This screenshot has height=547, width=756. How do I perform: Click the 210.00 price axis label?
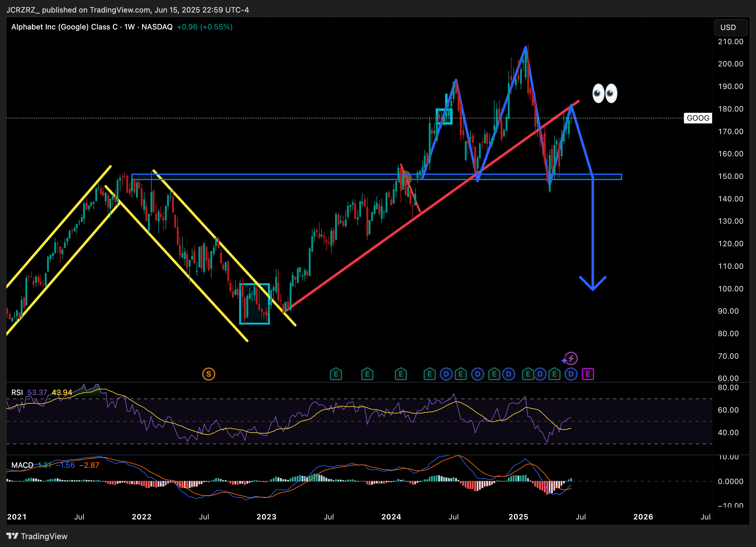tap(731, 42)
